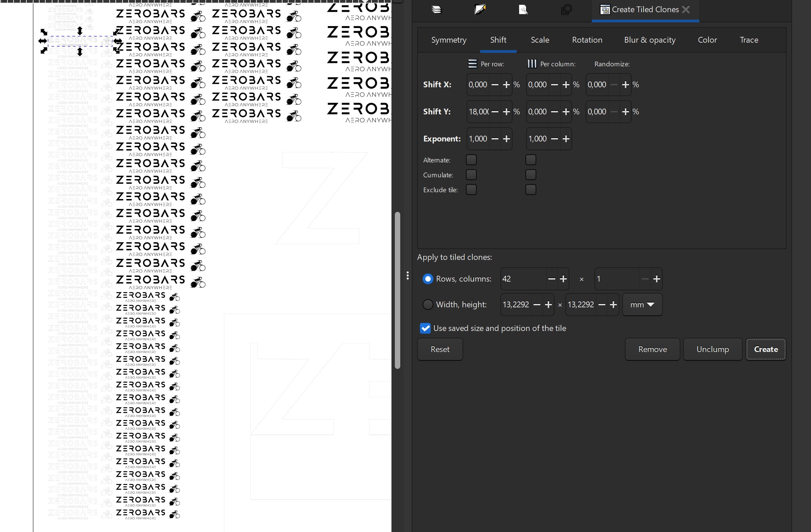Open the Document Properties tab icon

tap(523, 9)
